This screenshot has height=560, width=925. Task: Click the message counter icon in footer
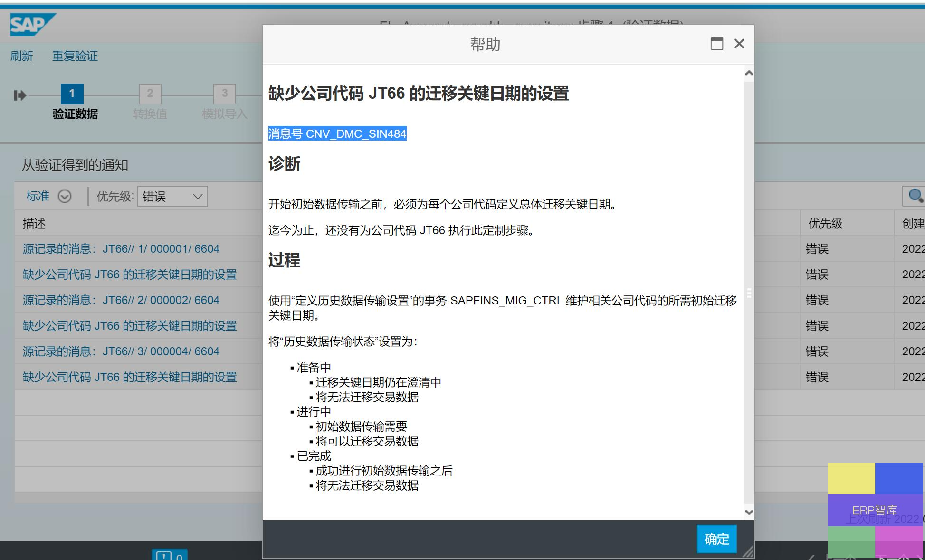click(x=170, y=555)
